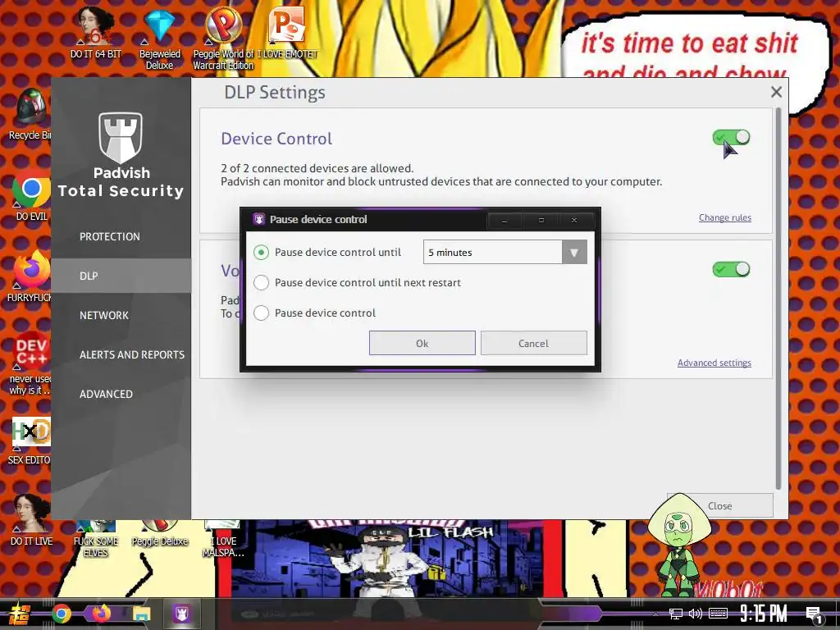Select the HxD editor desktop icon
The image size is (840, 630).
point(31,441)
